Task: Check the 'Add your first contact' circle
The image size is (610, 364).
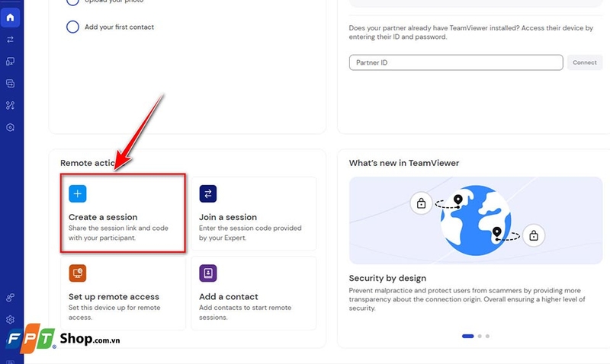Action: (x=72, y=27)
